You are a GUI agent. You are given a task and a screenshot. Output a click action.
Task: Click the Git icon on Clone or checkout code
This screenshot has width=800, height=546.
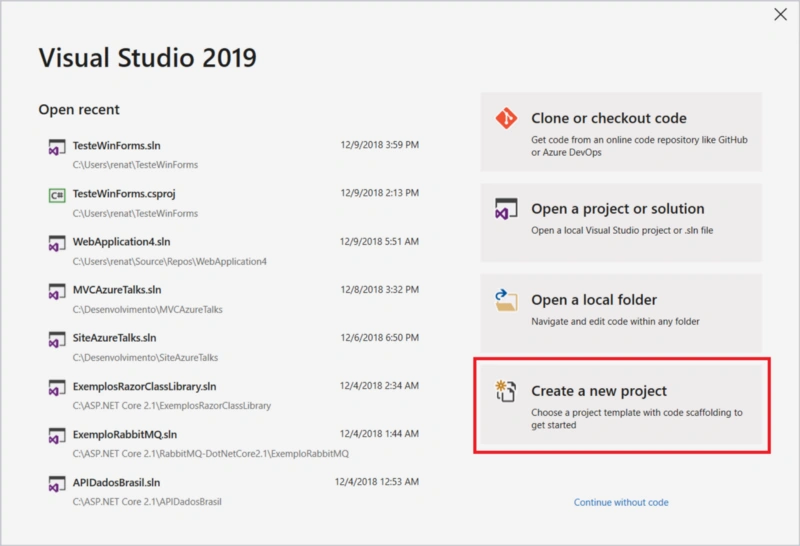click(506, 118)
